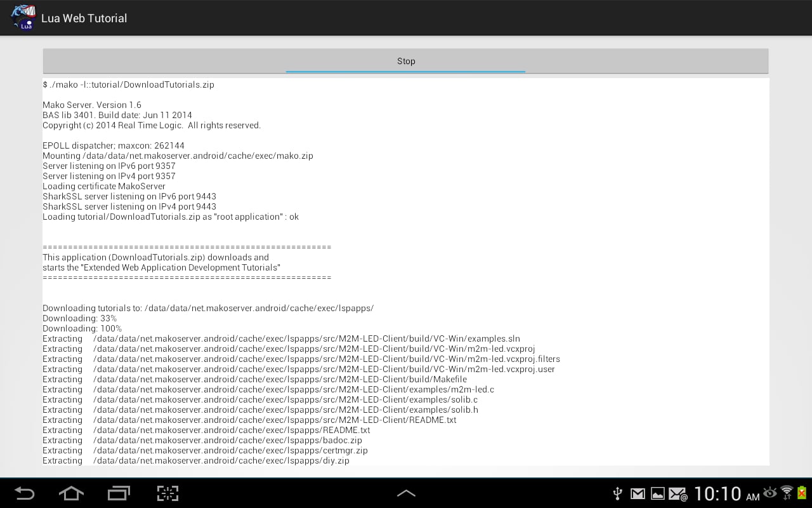
Task: Tap the screenshot capture icon in navigation bar
Action: 167,493
